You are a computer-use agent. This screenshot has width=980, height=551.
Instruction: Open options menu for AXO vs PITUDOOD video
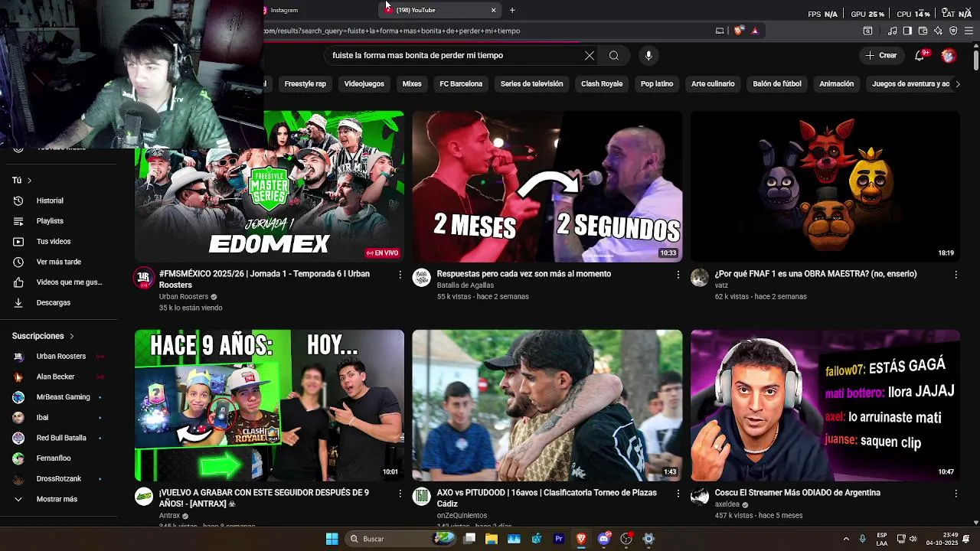pyautogui.click(x=678, y=494)
